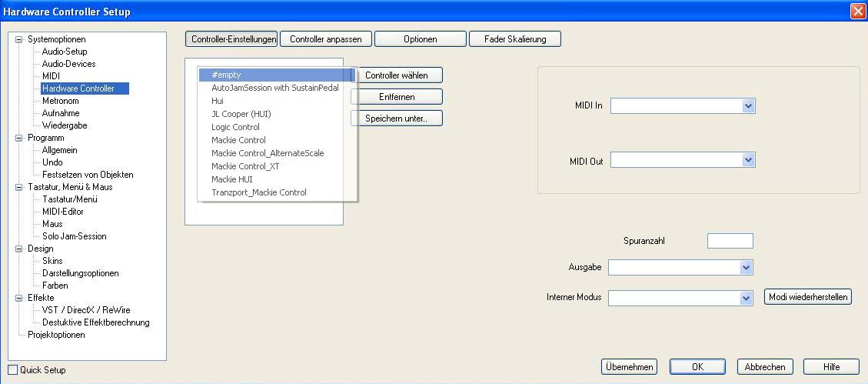Select Allgemein under Programm
The width and height of the screenshot is (868, 384).
tap(59, 150)
